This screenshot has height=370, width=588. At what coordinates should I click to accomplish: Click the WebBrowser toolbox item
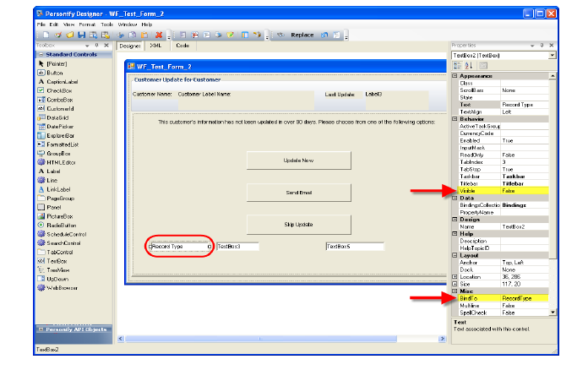coord(62,287)
